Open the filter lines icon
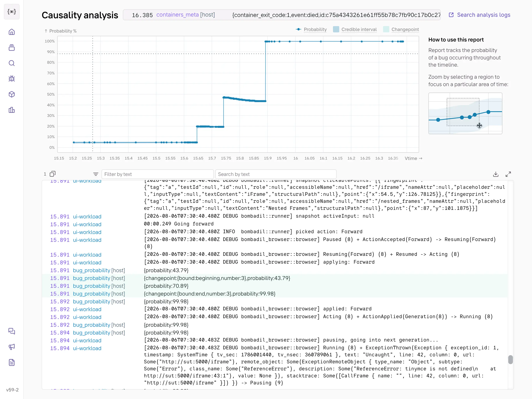 96,174
